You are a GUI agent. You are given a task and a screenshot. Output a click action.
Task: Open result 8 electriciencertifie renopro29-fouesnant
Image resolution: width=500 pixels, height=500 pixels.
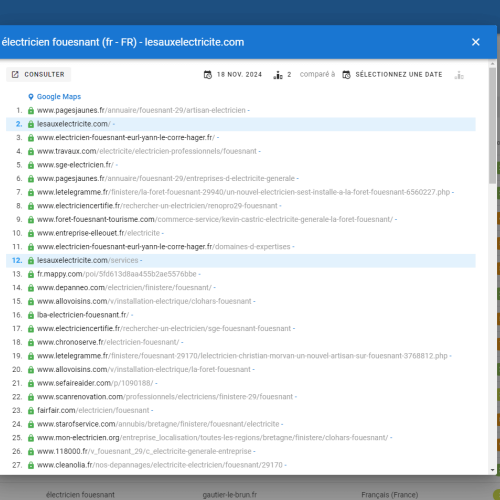pyautogui.click(x=157, y=206)
